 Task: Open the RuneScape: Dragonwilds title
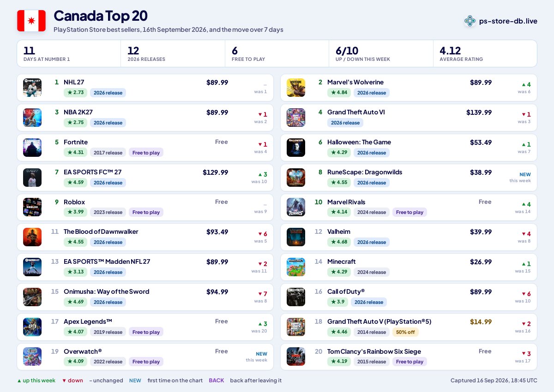(x=365, y=172)
